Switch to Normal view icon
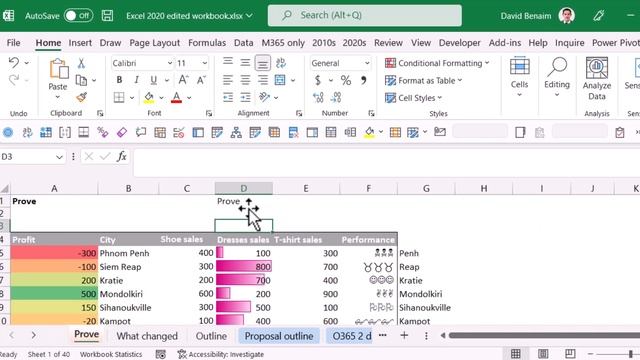640x360 pixels. coord(516,354)
